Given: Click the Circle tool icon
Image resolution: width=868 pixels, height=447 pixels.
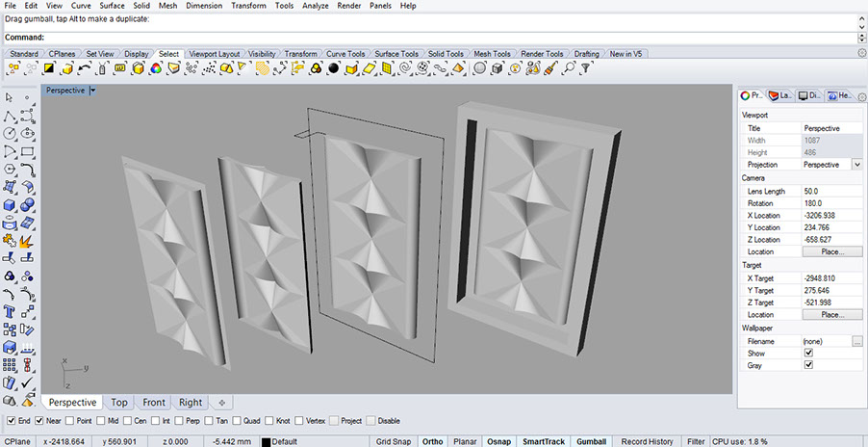Looking at the screenshot, I should pyautogui.click(x=11, y=133).
